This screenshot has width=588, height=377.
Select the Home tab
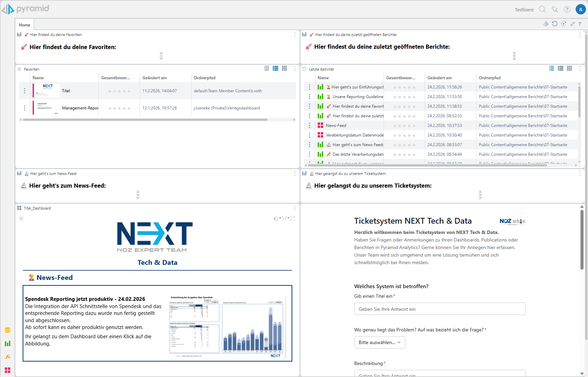click(24, 25)
